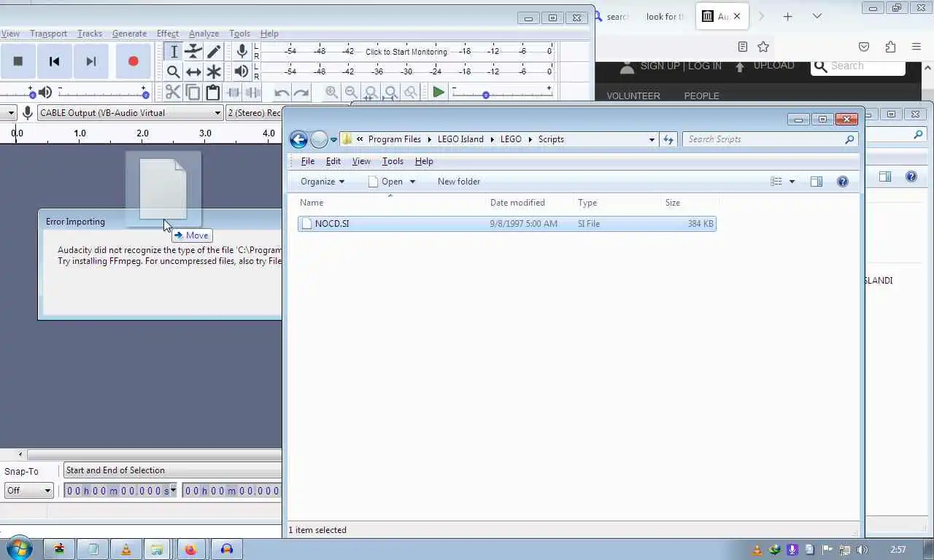Open the Snap-To Off dropdown
The height and width of the screenshot is (560, 934).
28,491
